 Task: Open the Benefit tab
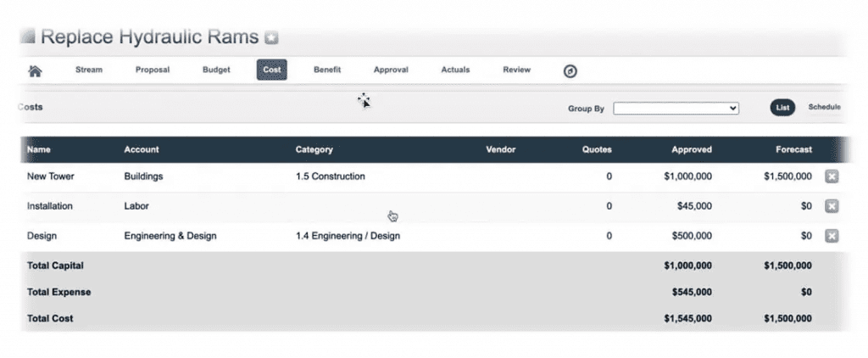tap(327, 70)
